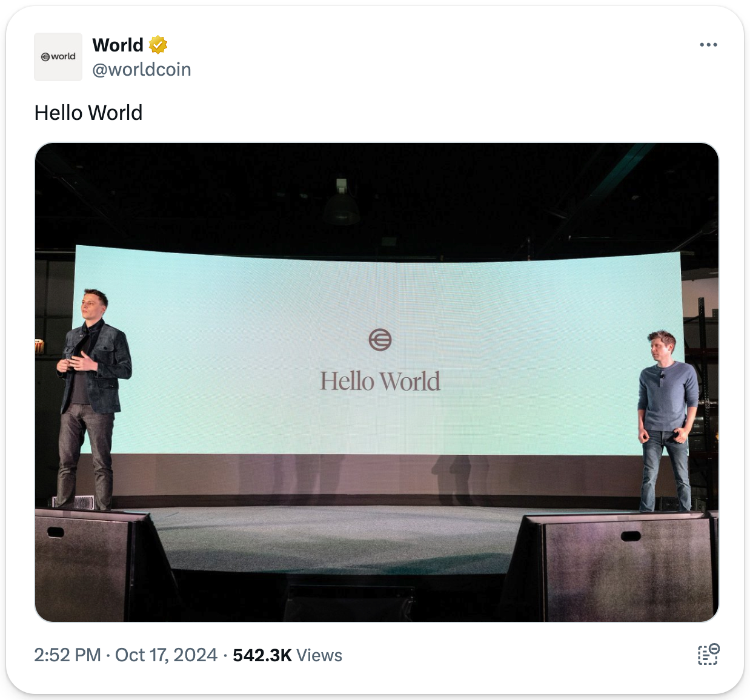Click the gold verified badge
This screenshot has width=750, height=700.
(x=158, y=45)
